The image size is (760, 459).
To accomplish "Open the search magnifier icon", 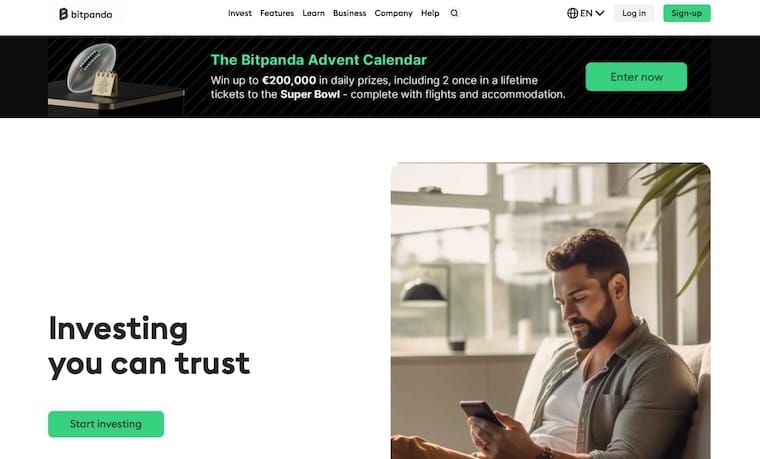I will pos(454,14).
